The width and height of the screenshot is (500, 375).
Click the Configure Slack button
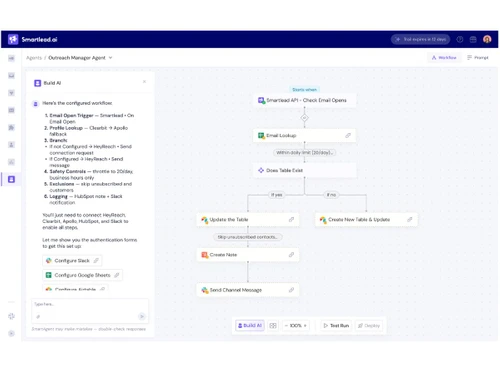(72, 261)
